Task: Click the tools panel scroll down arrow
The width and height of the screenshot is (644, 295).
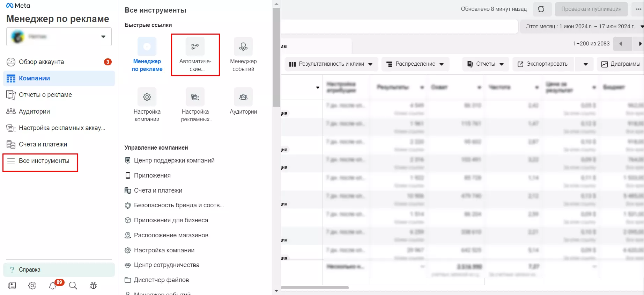Action: 276,291
